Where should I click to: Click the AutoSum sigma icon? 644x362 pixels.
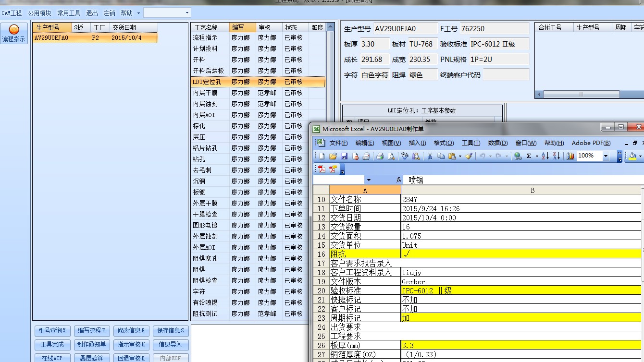click(x=529, y=156)
